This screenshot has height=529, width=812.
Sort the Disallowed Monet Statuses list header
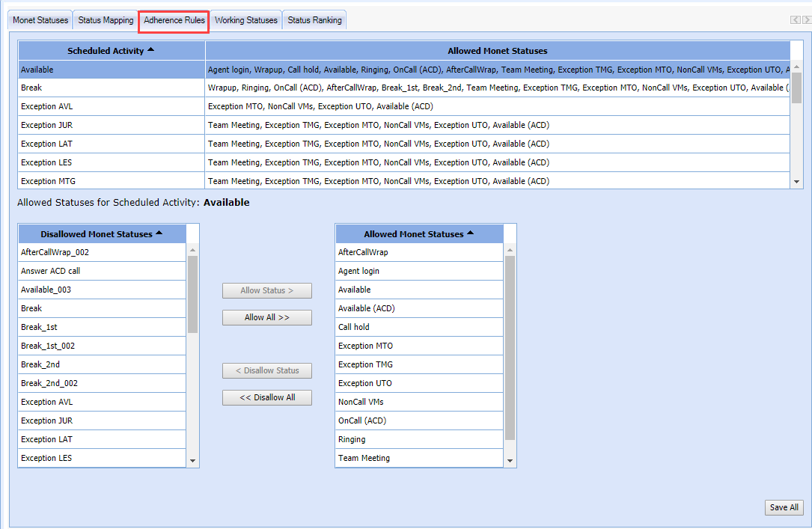tap(102, 234)
